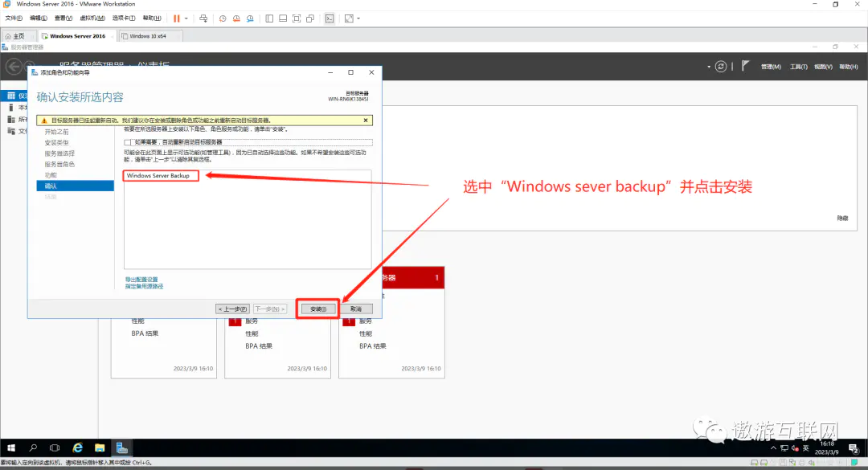Viewport: 868px width, 470px height.
Task: Click the 安装 (Install) button
Action: coord(318,309)
